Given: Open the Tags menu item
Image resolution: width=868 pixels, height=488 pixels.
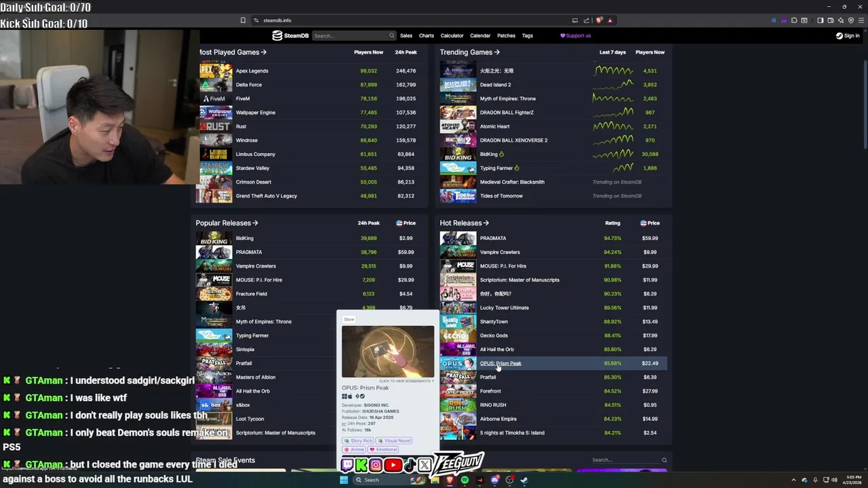Looking at the screenshot, I should tap(527, 35).
